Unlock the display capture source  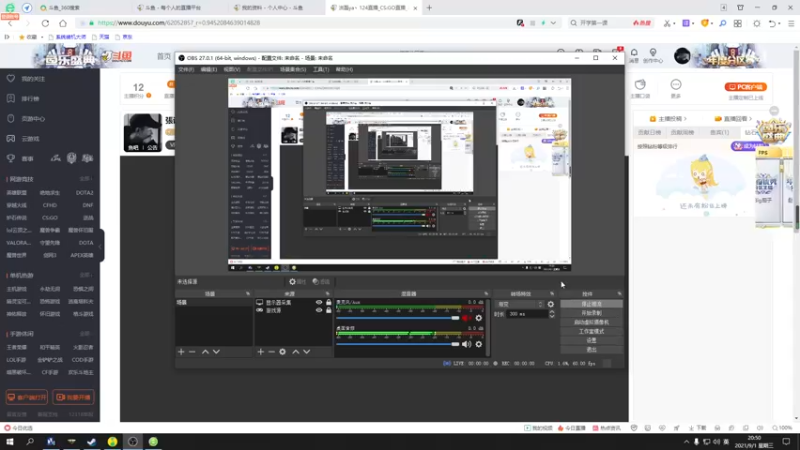(329, 303)
